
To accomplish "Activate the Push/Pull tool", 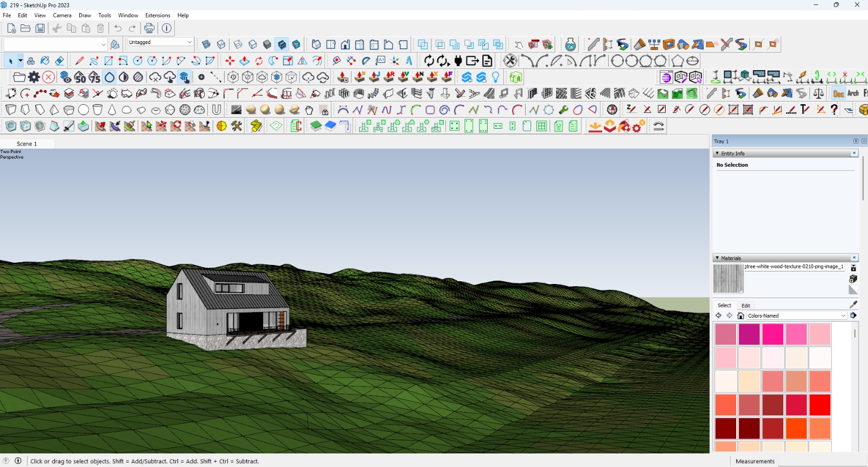I will click(245, 61).
